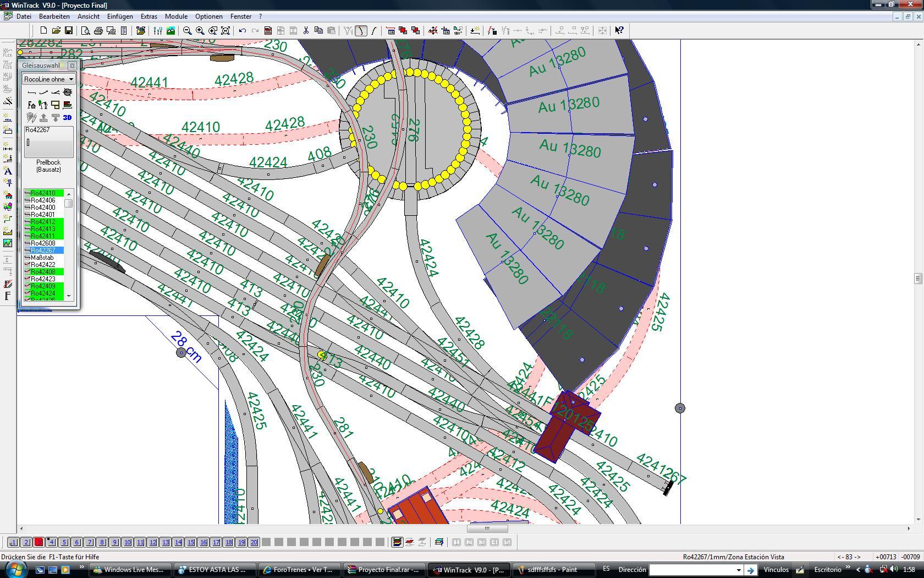Open the RocoLine ohne track system dropdown
This screenshot has height=578, width=924.
[x=48, y=79]
